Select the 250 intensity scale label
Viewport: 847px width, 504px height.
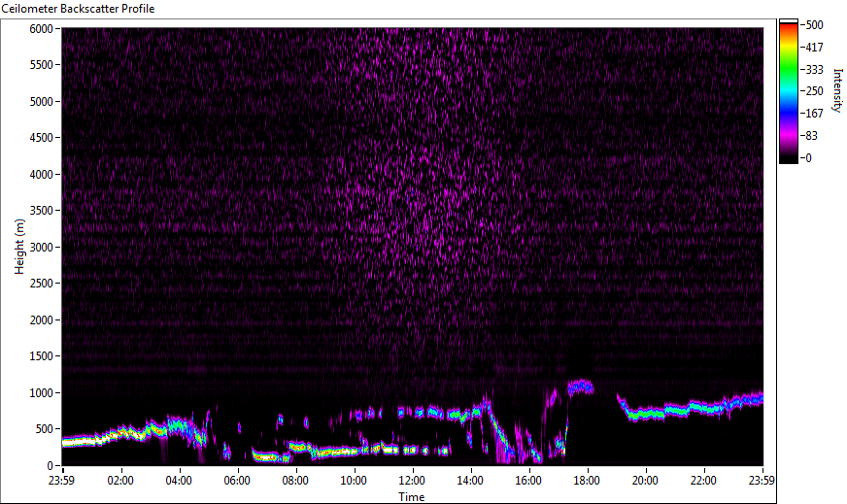pyautogui.click(x=814, y=91)
